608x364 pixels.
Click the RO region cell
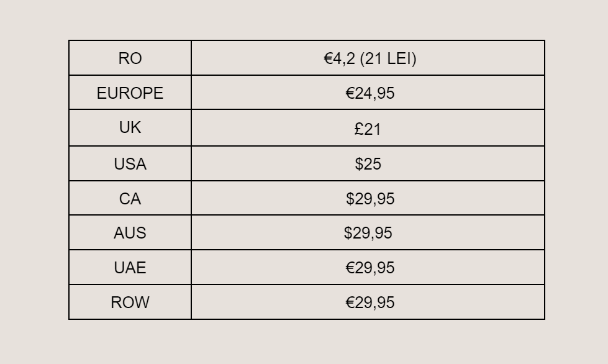tap(130, 58)
